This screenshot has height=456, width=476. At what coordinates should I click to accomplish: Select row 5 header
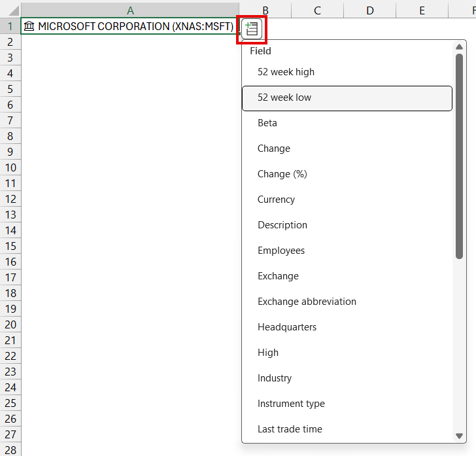point(10,89)
